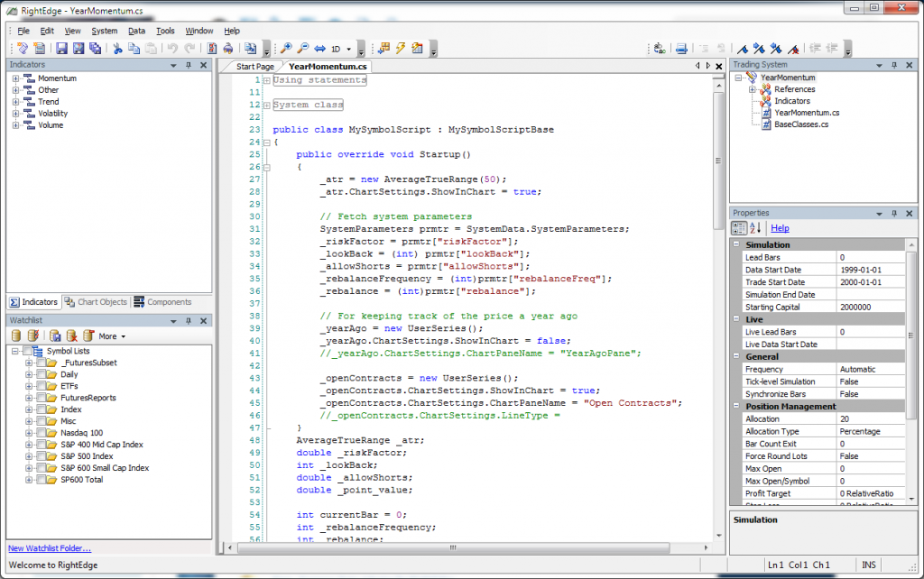The height and width of the screenshot is (579, 924).
Task: Check the Symbol Lists root checkbox
Action: [26, 351]
